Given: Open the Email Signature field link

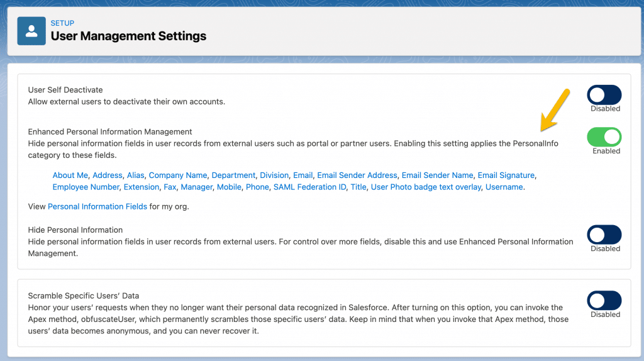Looking at the screenshot, I should click(x=506, y=175).
